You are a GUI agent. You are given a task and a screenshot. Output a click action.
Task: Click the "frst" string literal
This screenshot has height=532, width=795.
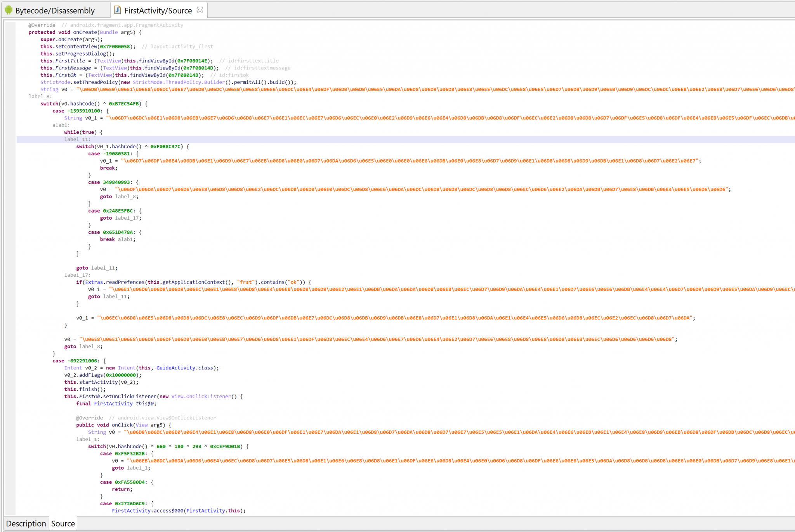pos(246,282)
